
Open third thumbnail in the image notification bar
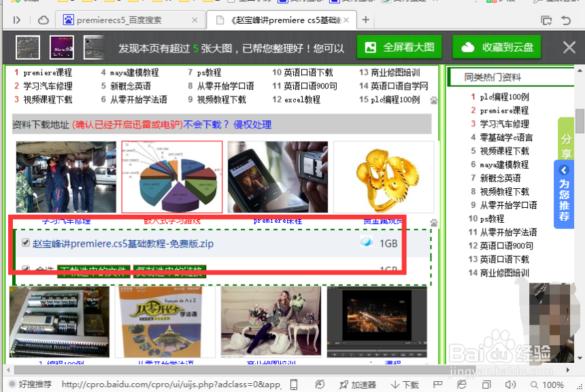pyautogui.click(x=94, y=48)
